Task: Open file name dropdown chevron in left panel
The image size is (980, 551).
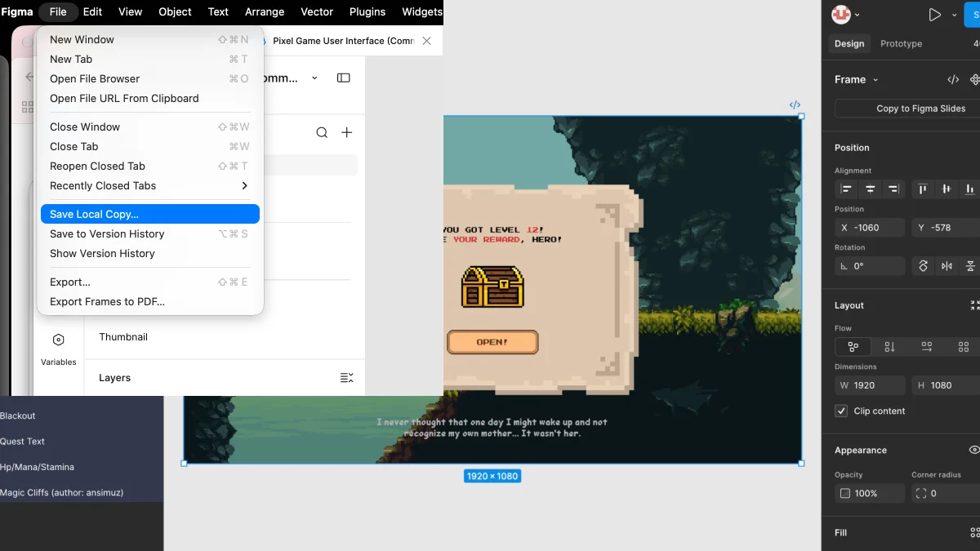Action: [x=316, y=78]
